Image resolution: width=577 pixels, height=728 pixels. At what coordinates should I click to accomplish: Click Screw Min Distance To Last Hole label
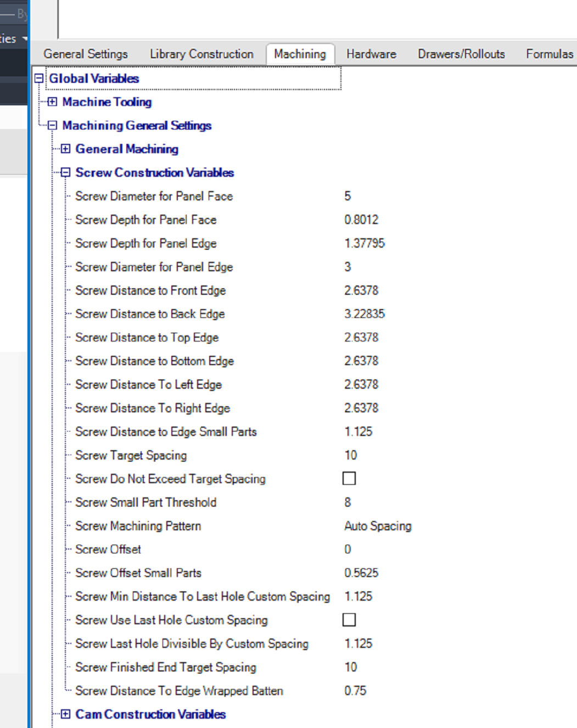(x=203, y=596)
